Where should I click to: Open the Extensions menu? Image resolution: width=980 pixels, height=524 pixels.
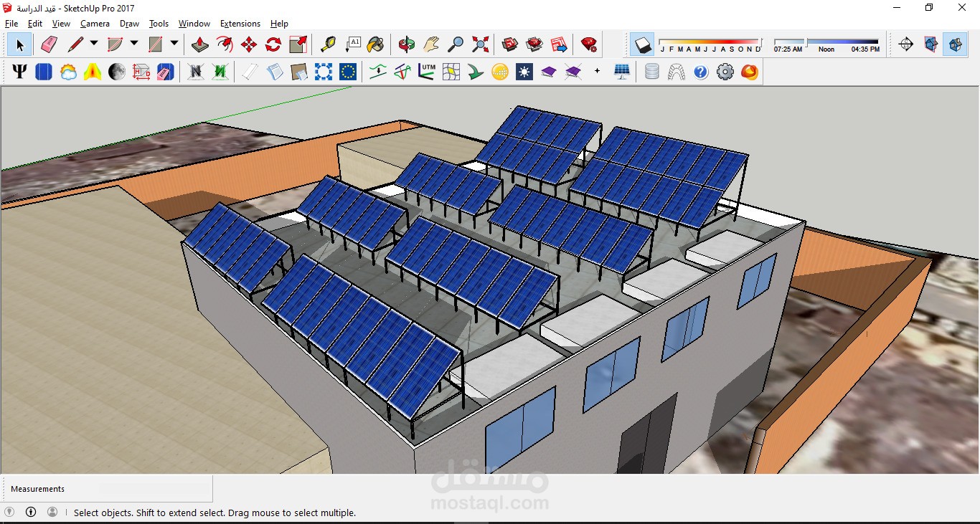(240, 24)
